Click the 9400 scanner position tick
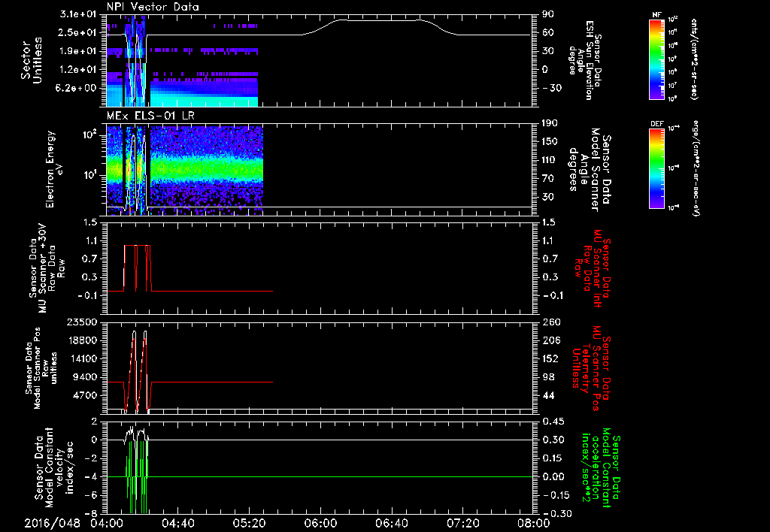Screen dimensions: 770x532 84,377
